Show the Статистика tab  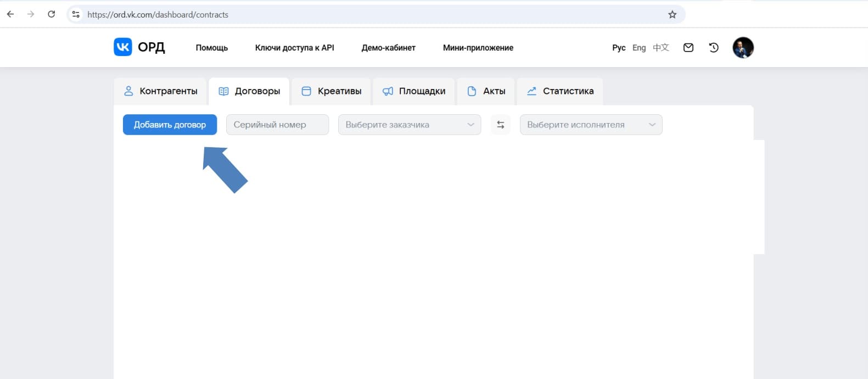[560, 91]
